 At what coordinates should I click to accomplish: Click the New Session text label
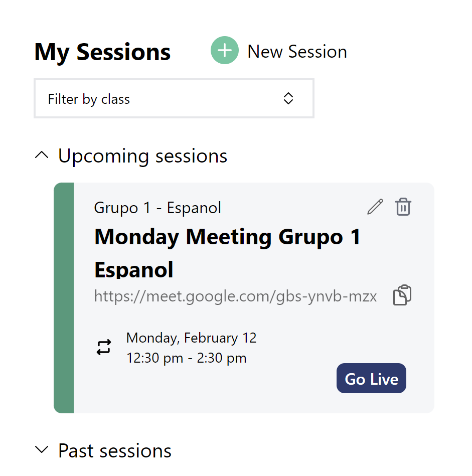(297, 52)
